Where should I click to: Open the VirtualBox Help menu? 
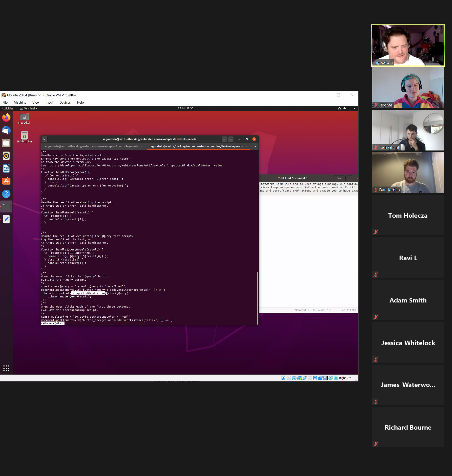click(80, 102)
